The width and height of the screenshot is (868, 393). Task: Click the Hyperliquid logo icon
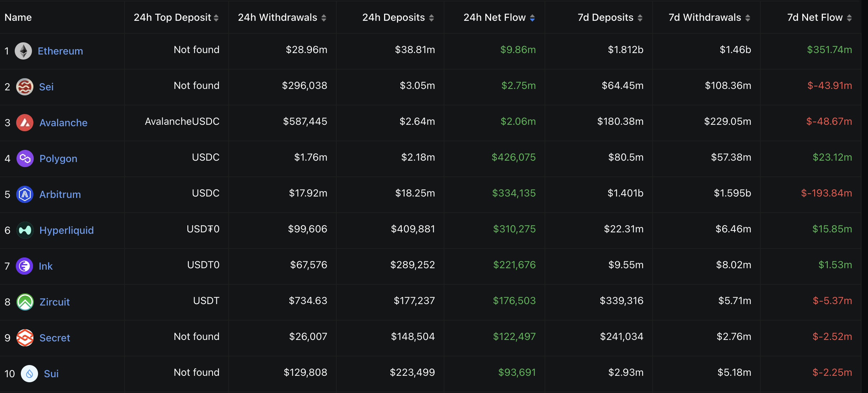click(x=25, y=230)
